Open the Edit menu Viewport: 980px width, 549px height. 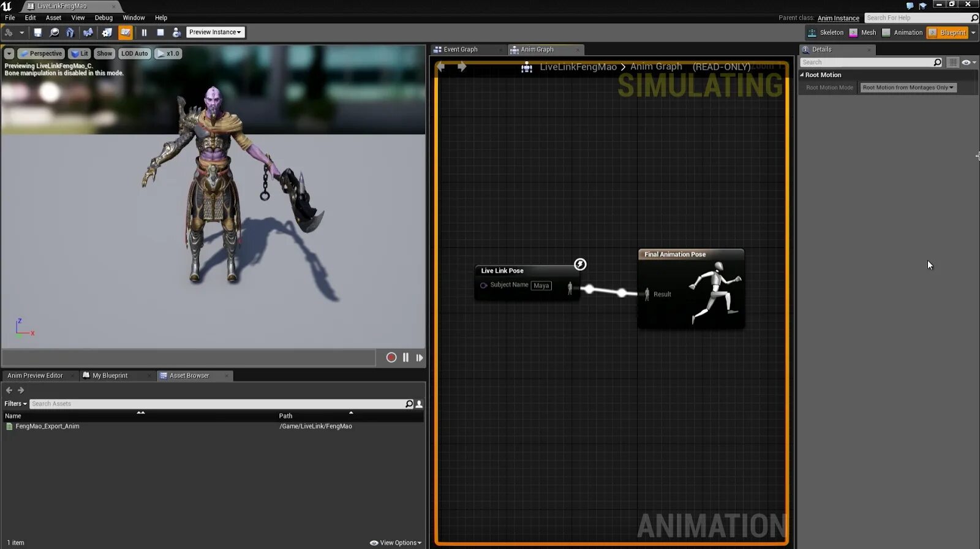tap(30, 18)
